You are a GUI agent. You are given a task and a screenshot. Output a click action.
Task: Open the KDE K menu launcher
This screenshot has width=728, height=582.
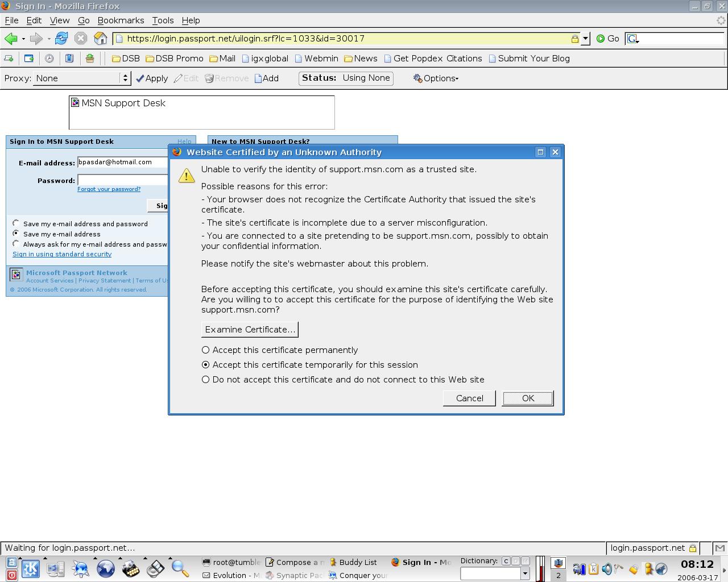[x=31, y=568]
